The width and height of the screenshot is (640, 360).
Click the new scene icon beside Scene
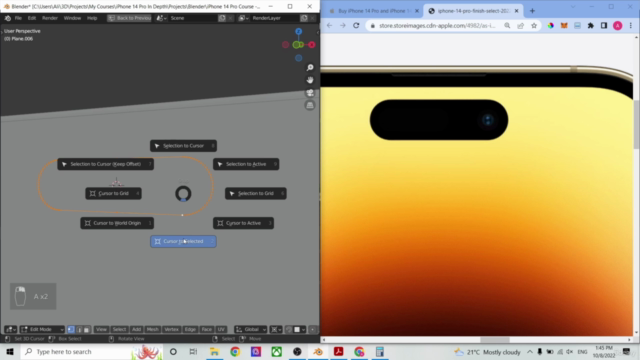[x=222, y=18]
